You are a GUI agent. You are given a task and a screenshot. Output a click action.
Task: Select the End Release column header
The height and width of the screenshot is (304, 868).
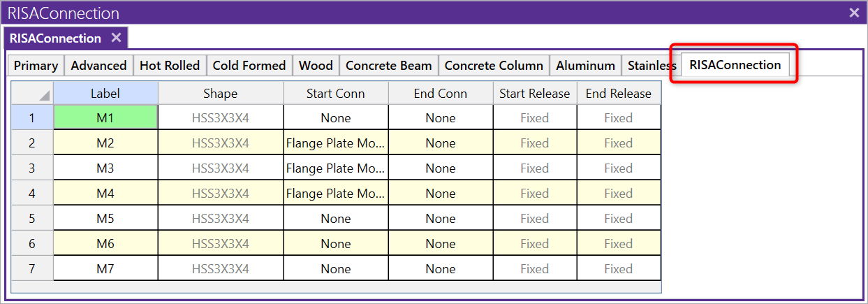click(619, 94)
